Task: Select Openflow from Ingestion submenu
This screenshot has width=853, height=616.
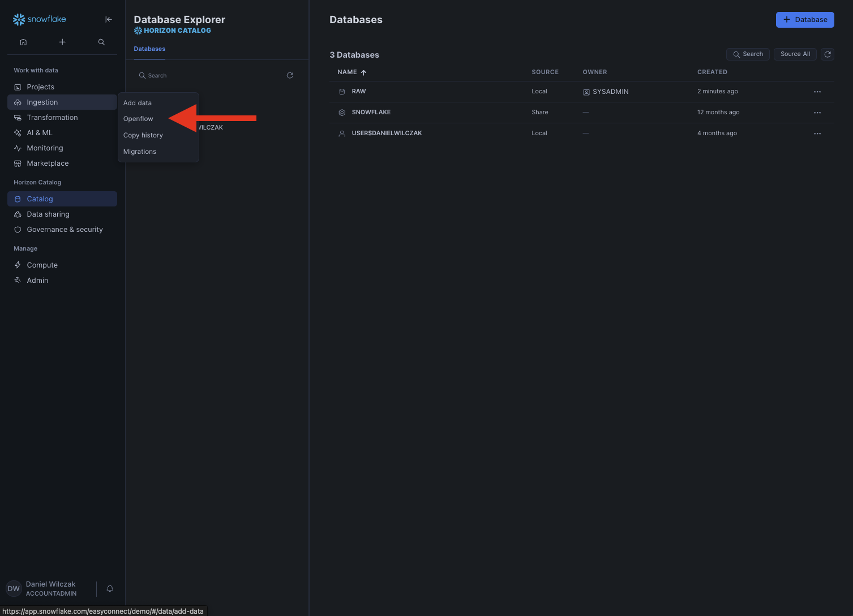Action: [x=138, y=119]
